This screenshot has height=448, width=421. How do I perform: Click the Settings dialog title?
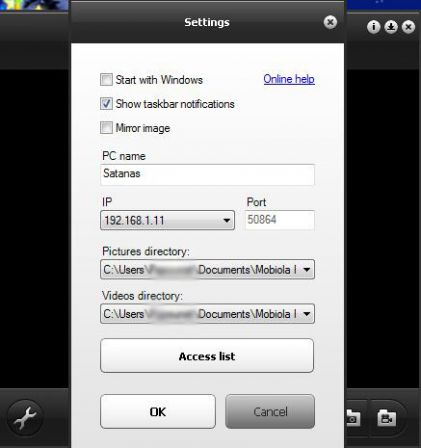pos(207,22)
